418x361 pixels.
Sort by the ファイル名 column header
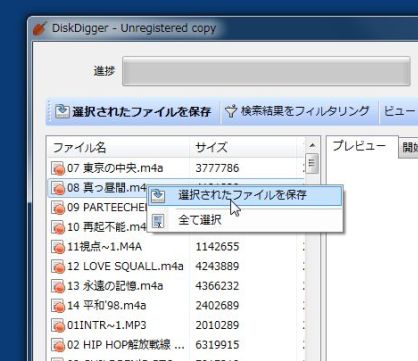click(x=118, y=147)
